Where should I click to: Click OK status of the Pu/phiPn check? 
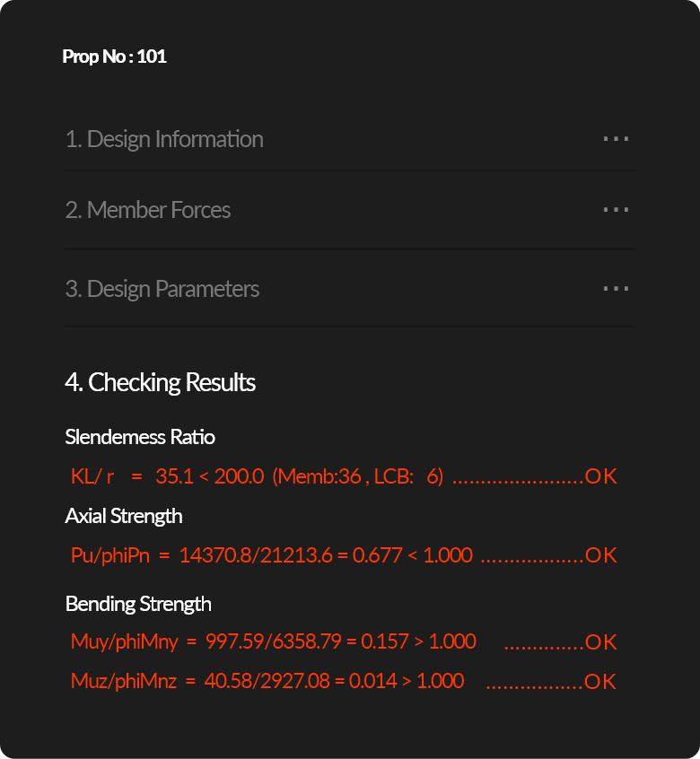coord(600,555)
